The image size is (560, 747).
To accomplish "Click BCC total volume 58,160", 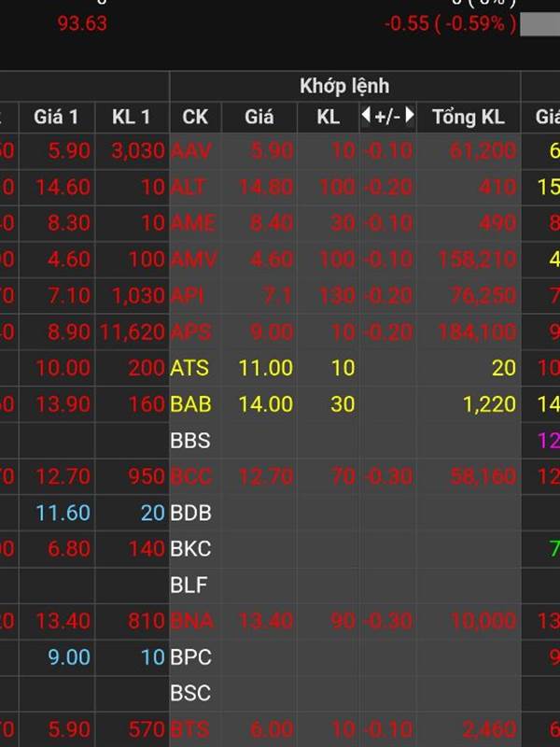I will click(x=483, y=477).
